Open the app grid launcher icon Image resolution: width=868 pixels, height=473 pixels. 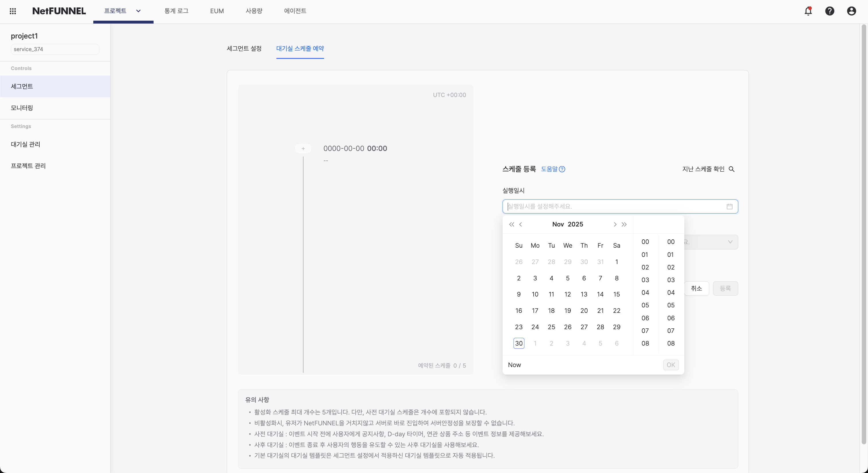[x=13, y=11]
